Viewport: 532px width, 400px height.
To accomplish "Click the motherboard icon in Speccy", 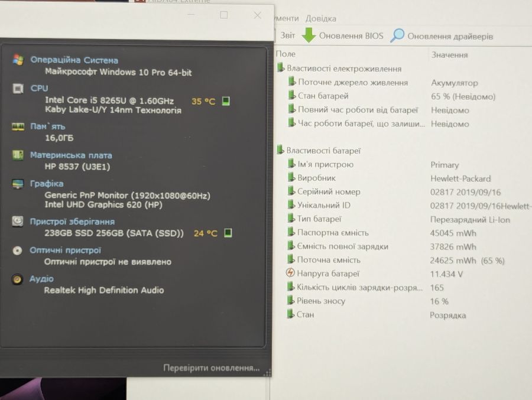I will click(18, 155).
